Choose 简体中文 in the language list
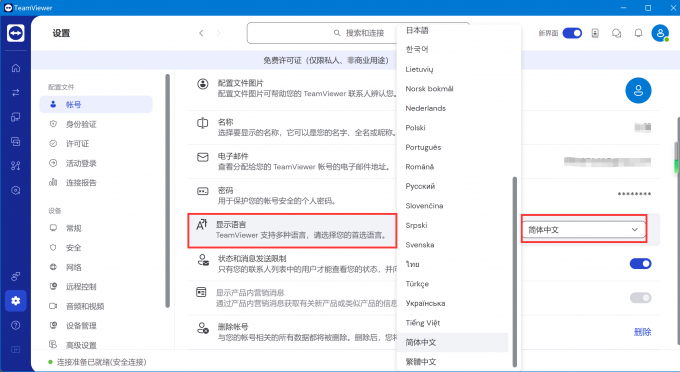 click(452, 343)
